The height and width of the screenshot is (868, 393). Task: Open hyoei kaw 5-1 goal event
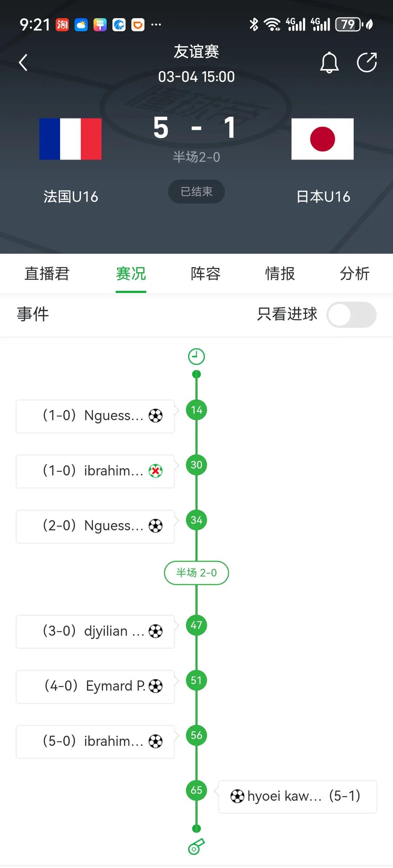[x=297, y=796]
